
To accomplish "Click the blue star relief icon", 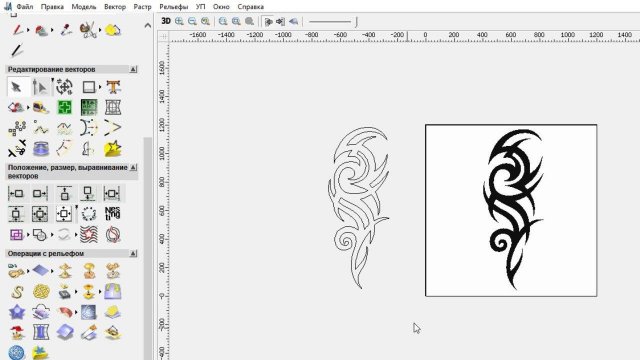I will click(x=17, y=312).
